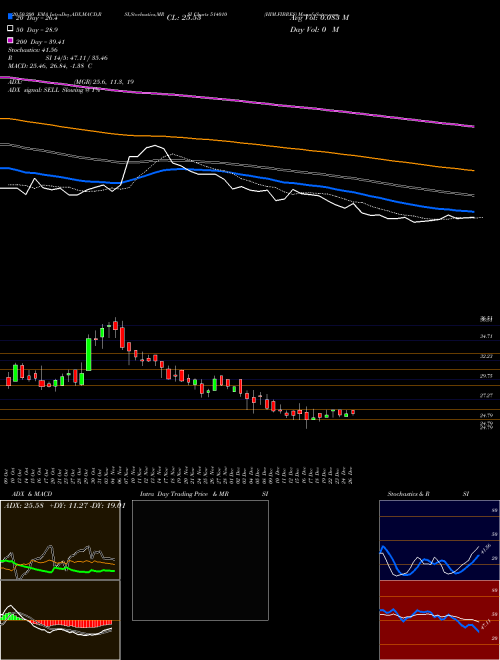The width and height of the screenshot is (500, 660).
Task: Click the empty Intra Day Trading Price panel
Action: tap(200, 560)
